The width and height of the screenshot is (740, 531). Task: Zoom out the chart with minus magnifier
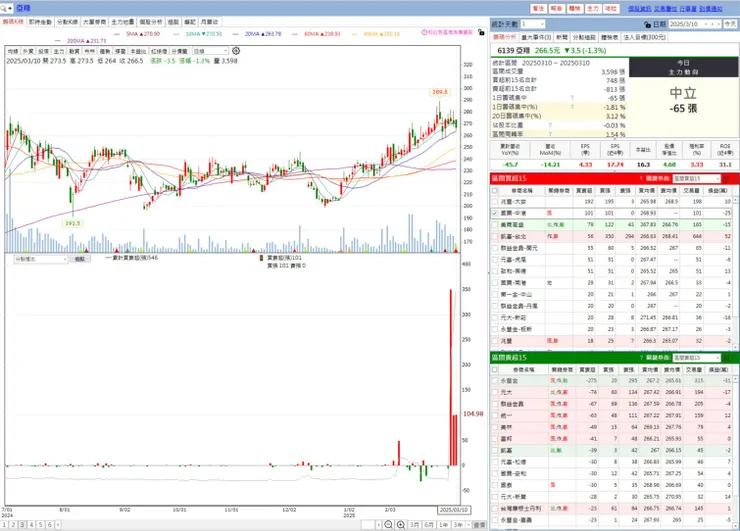(388, 525)
